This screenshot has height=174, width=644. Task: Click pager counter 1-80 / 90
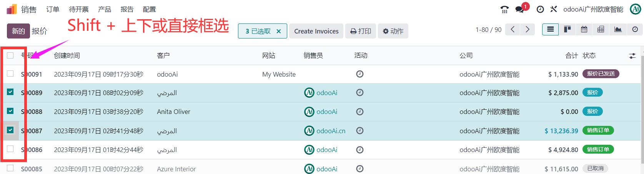(x=488, y=30)
